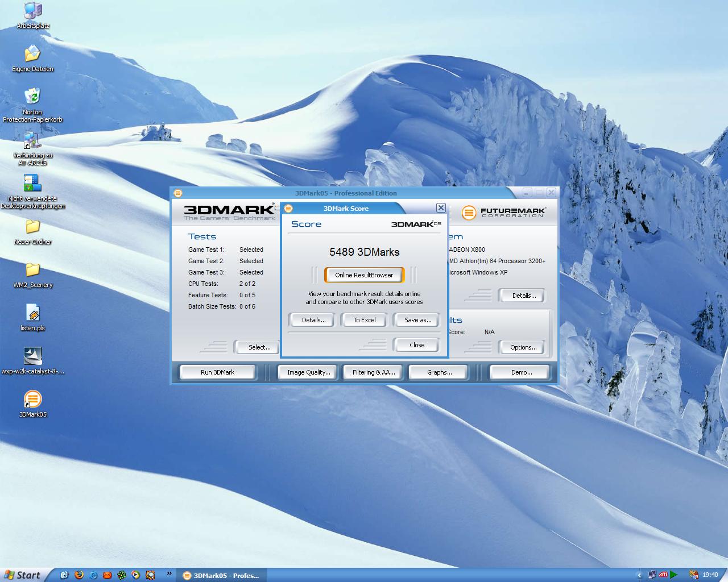The width and height of the screenshot is (728, 582).
Task: Open Image Quality... in main window
Action: [308, 372]
